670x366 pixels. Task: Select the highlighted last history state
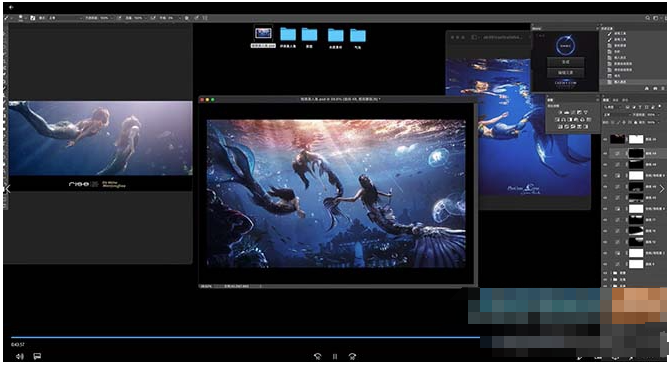pos(635,82)
